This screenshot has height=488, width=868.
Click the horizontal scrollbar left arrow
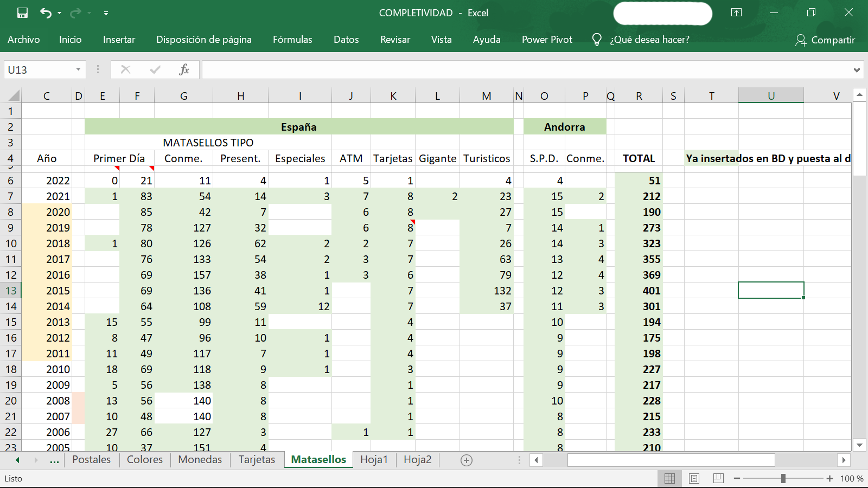coord(536,460)
